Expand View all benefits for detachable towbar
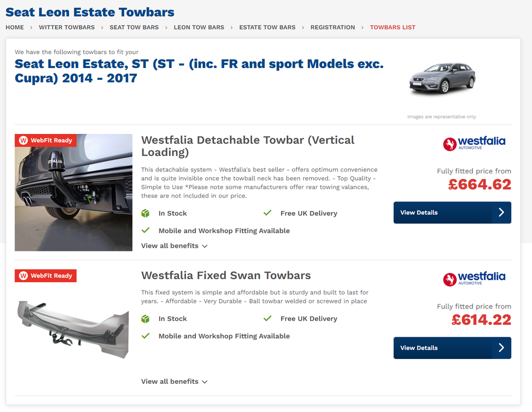 [x=174, y=246]
